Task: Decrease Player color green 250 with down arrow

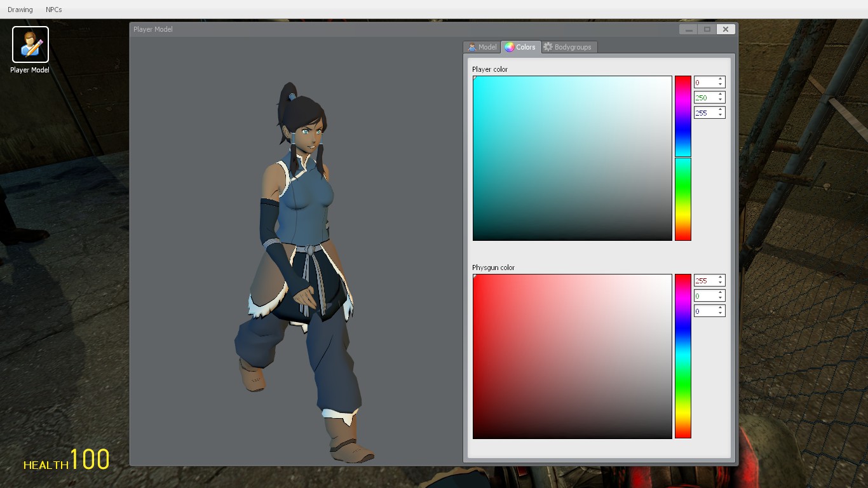Action: tap(721, 100)
